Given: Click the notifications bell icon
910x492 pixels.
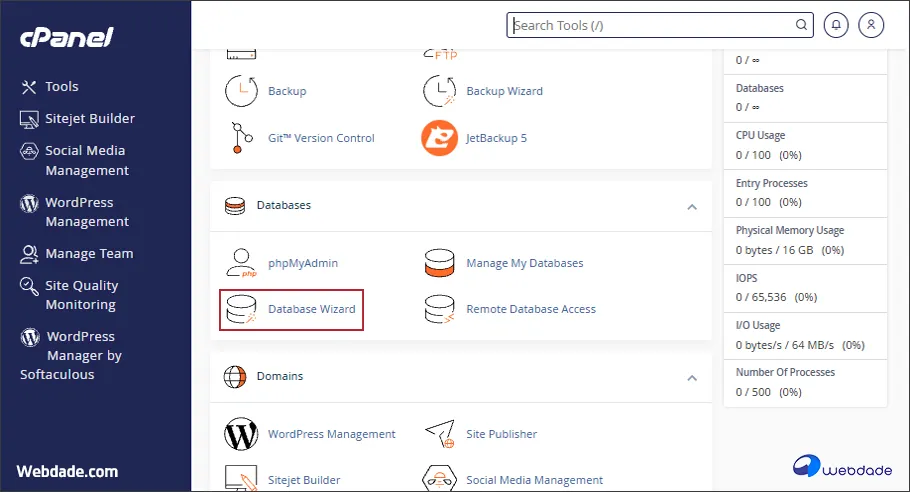Looking at the screenshot, I should 835,25.
